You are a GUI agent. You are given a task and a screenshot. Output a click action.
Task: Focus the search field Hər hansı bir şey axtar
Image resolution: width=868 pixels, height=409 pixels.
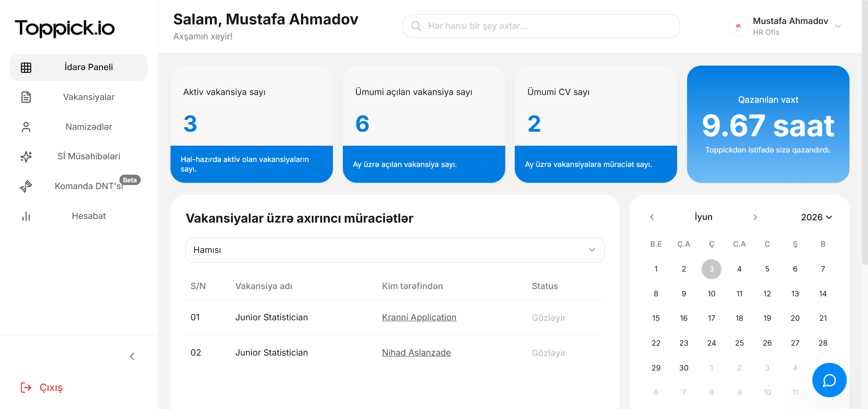(x=541, y=26)
